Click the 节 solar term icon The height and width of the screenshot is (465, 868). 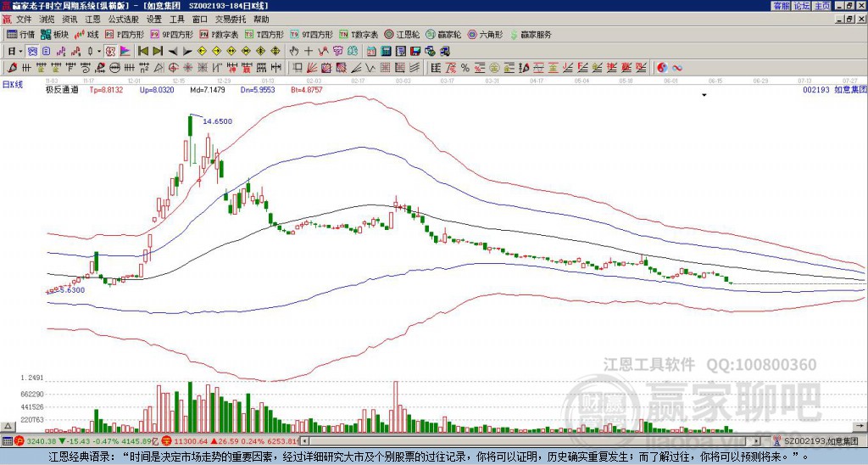click(x=337, y=52)
